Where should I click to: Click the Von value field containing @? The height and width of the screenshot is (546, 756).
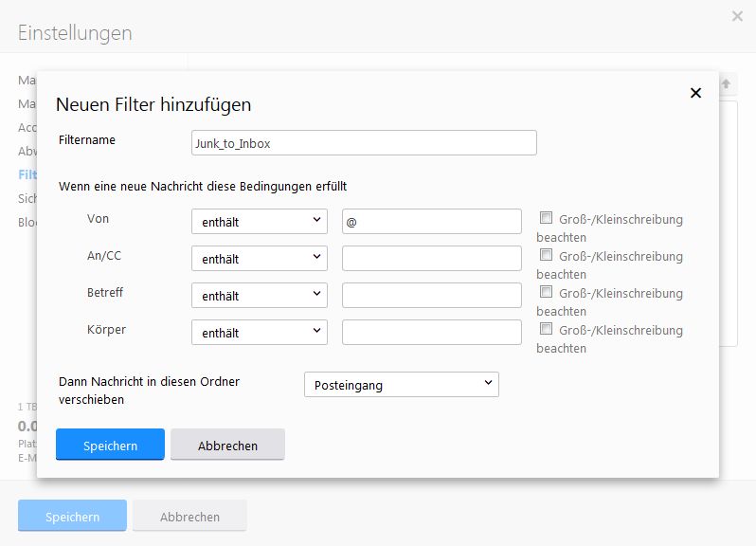point(431,221)
